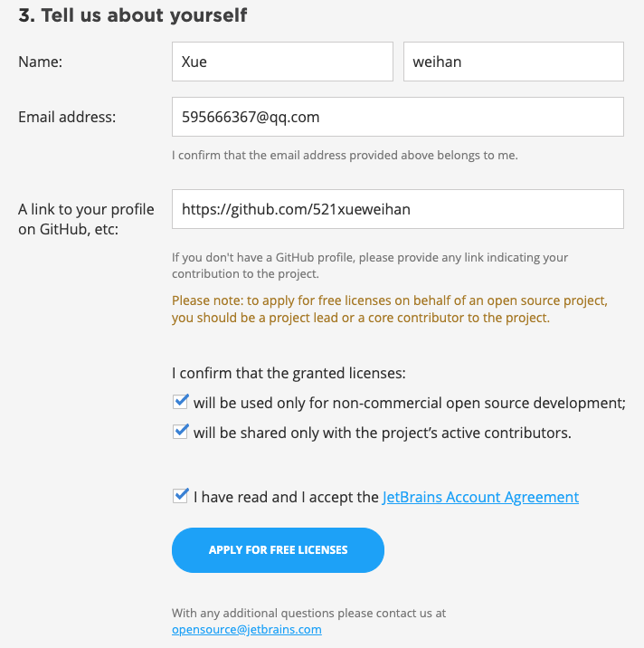Viewport: 644px width, 648px height.
Task: Toggle the shared only with active contributors checkbox
Action: point(181,432)
